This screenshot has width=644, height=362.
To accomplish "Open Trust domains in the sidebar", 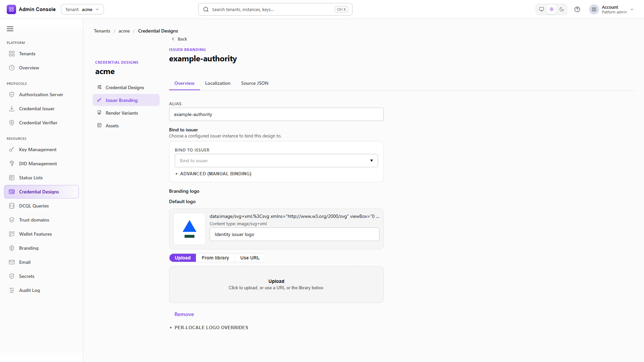I will (42, 220).
